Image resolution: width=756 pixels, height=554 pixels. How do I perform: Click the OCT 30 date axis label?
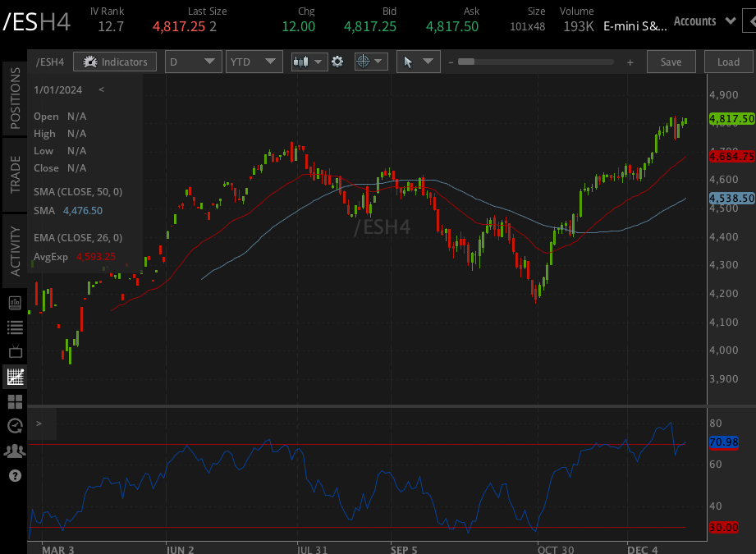coord(556,550)
